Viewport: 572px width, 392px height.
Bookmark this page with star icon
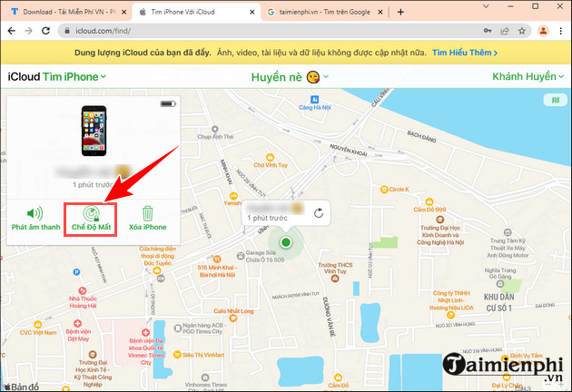522,31
